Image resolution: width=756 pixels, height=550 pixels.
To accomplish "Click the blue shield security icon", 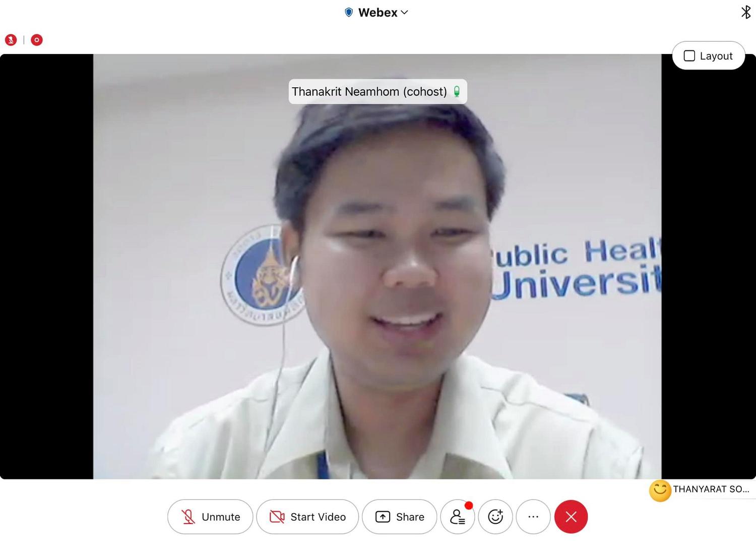I will (348, 13).
